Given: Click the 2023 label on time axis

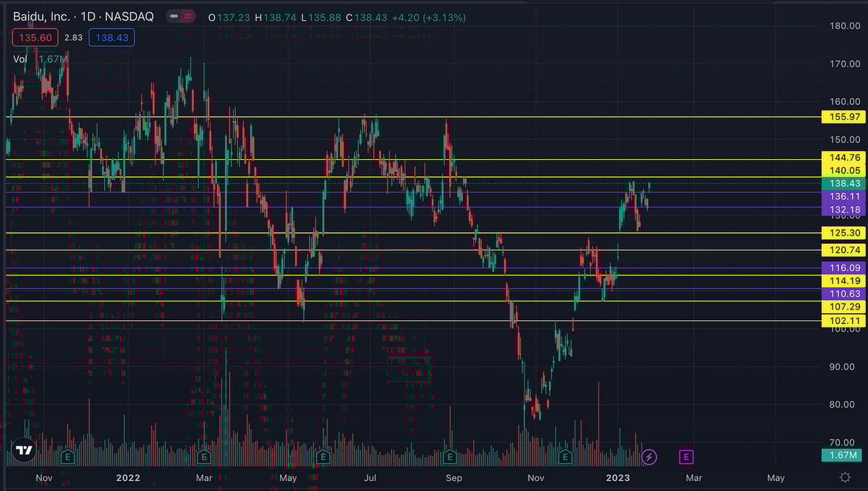Looking at the screenshot, I should coord(618,478).
